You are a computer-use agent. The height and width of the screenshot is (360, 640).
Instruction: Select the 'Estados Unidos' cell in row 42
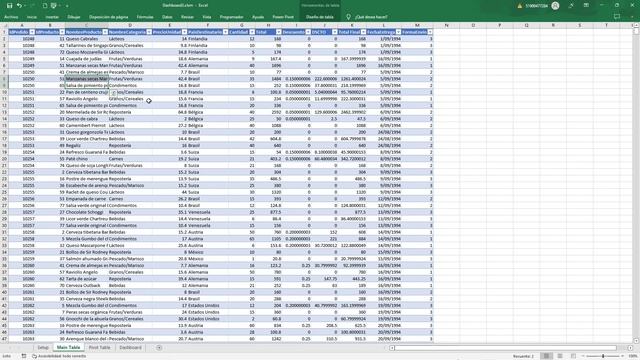coord(208,305)
